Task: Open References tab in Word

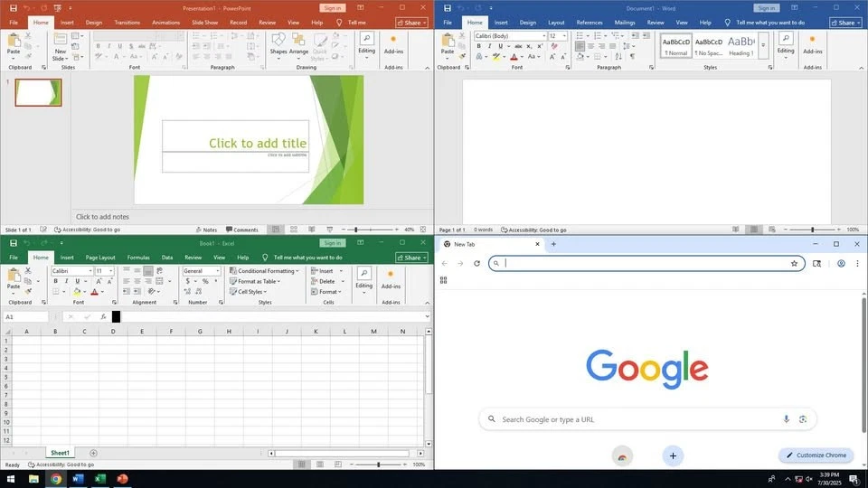Action: [590, 23]
